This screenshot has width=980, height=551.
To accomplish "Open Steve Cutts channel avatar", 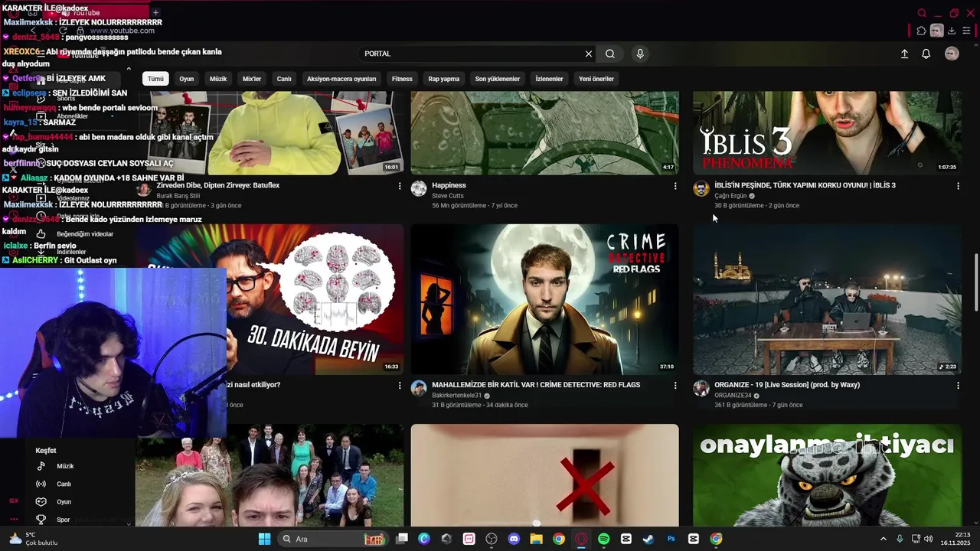I will (419, 189).
